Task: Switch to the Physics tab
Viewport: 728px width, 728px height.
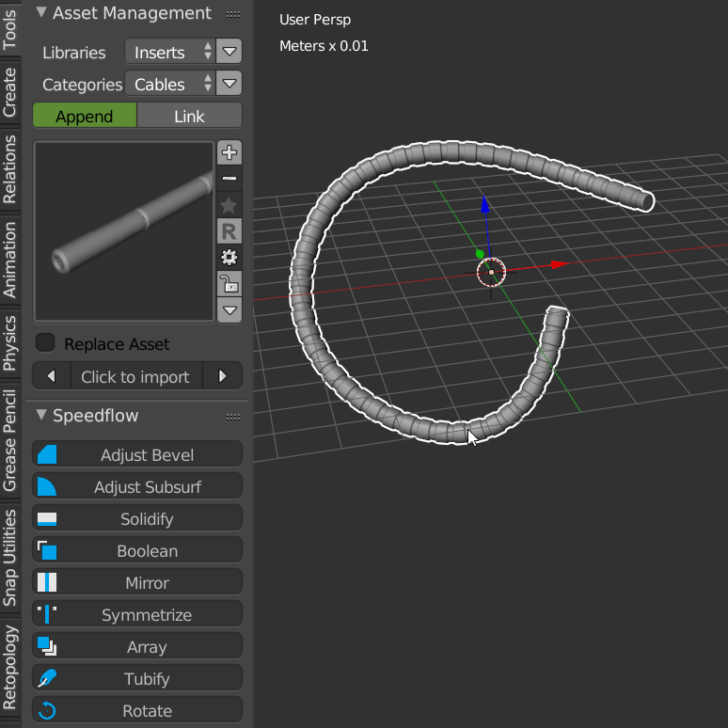Action: [x=9, y=343]
